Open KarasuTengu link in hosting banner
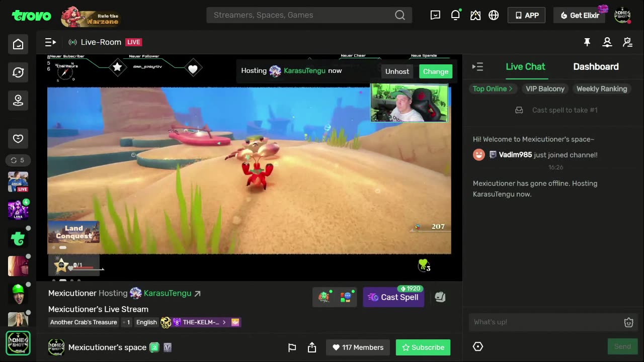This screenshot has width=644, height=362. click(x=304, y=70)
